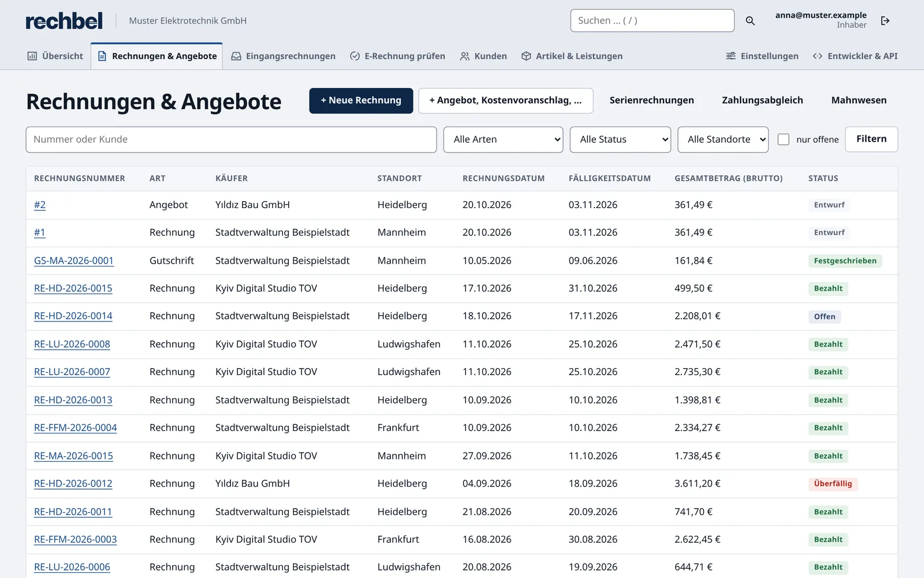Open credit note GS-MA-2026-0001
Image resolution: width=924 pixels, height=578 pixels.
click(x=74, y=261)
